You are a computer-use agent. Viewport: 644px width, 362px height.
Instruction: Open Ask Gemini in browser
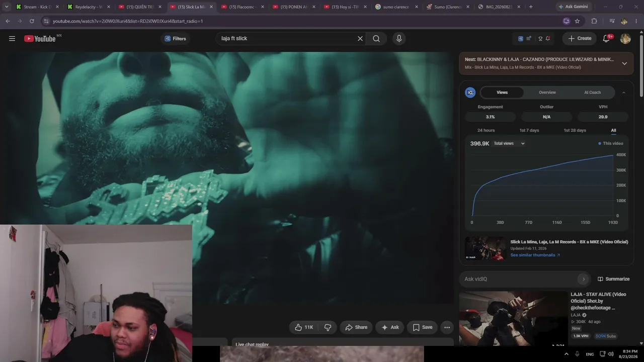point(573,7)
